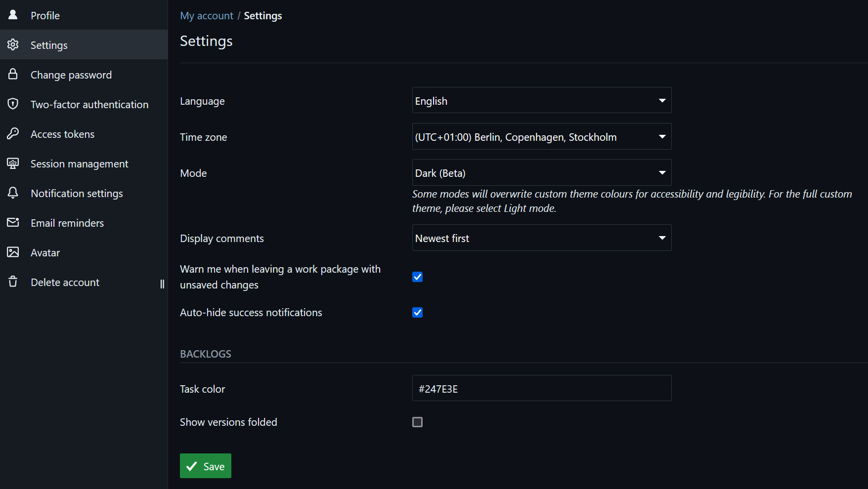Screen dimensions: 868x489
Task: Open the Language dropdown
Action: click(541, 101)
